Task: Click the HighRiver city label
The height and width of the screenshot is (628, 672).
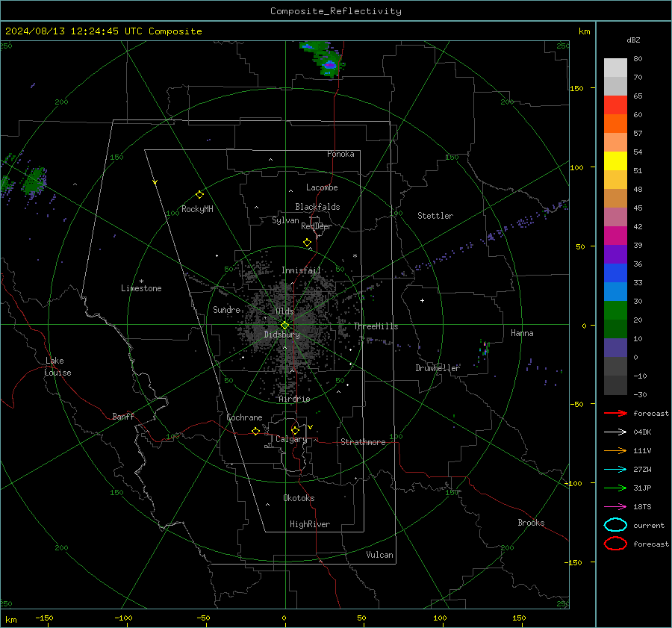Action: tap(310, 524)
